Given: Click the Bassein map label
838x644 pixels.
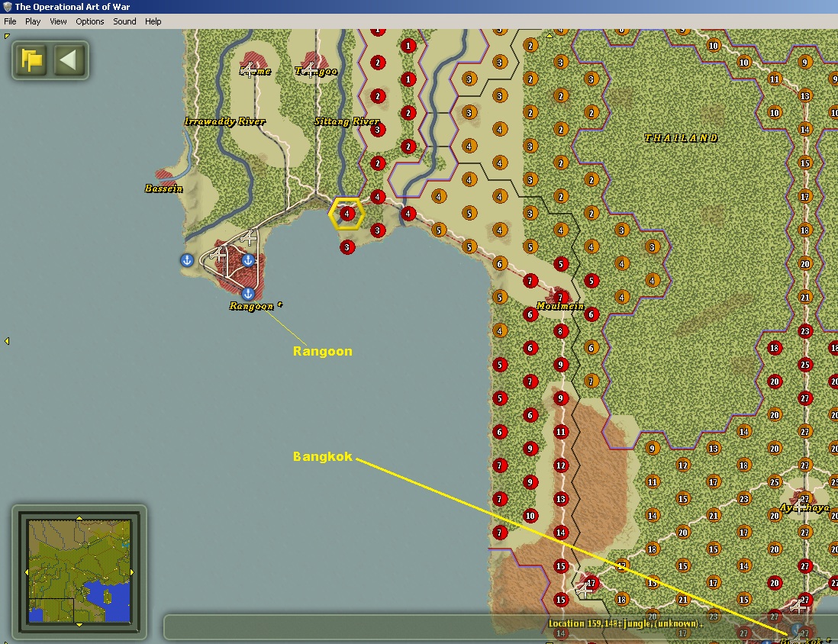Looking at the screenshot, I should click(x=163, y=188).
